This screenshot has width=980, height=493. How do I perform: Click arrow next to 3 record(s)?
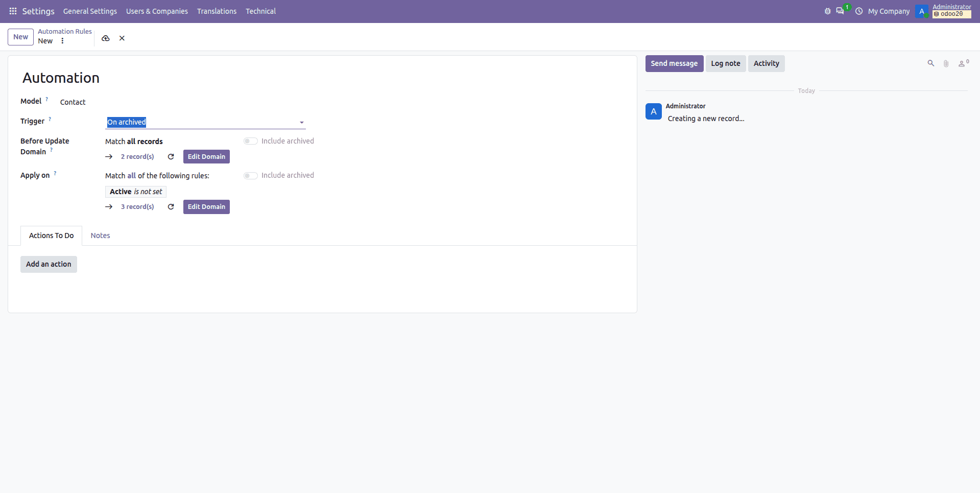point(109,207)
